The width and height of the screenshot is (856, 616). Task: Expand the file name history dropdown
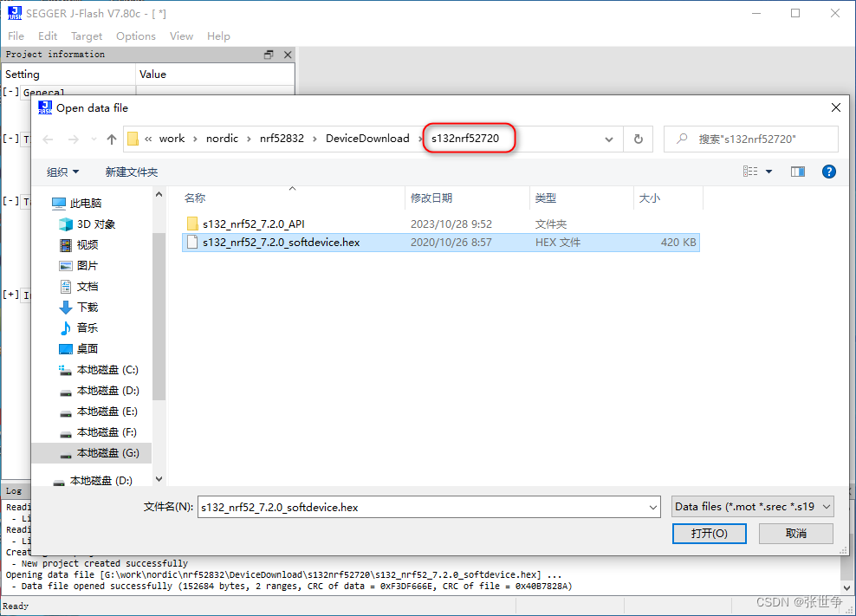tap(653, 508)
